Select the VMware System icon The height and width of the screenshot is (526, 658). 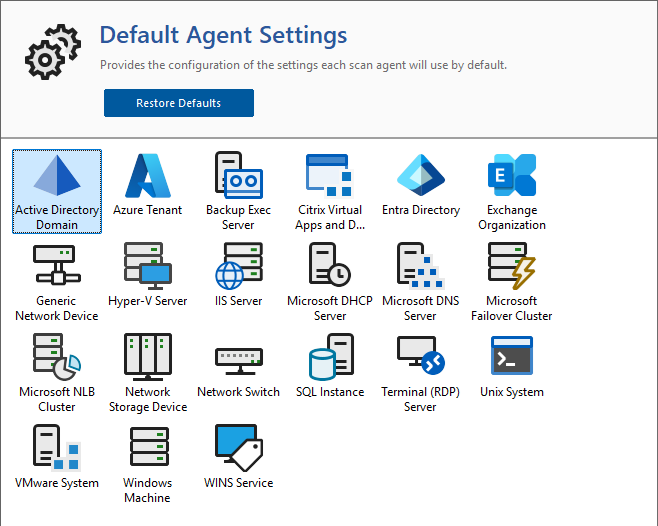[x=57, y=450]
